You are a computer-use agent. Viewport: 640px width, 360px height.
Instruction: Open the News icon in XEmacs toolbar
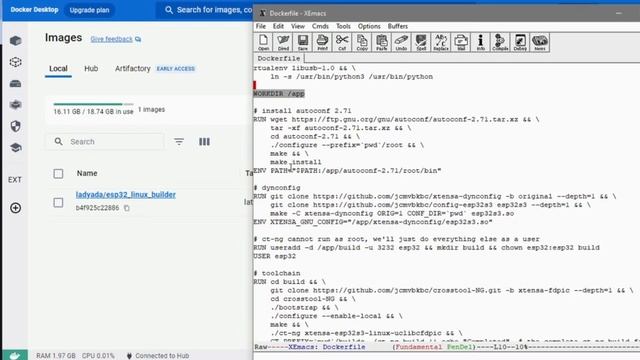click(x=540, y=42)
